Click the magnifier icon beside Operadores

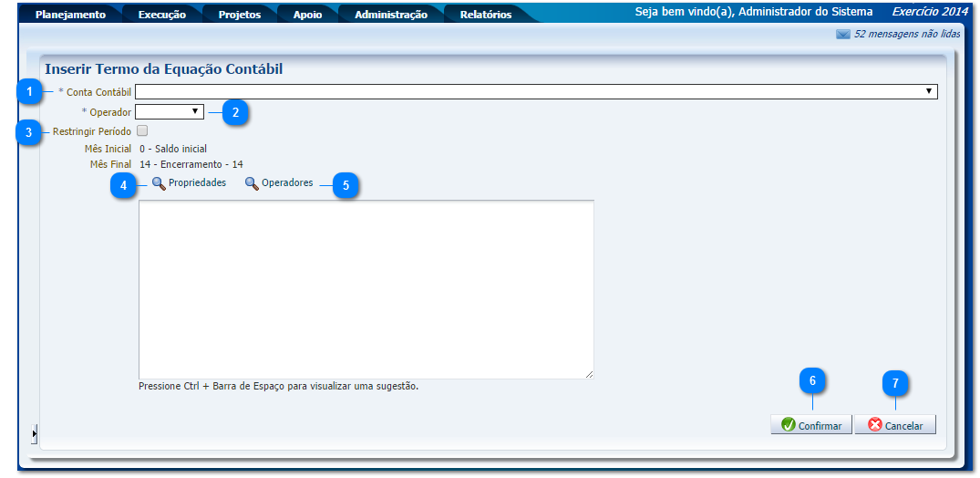(252, 183)
